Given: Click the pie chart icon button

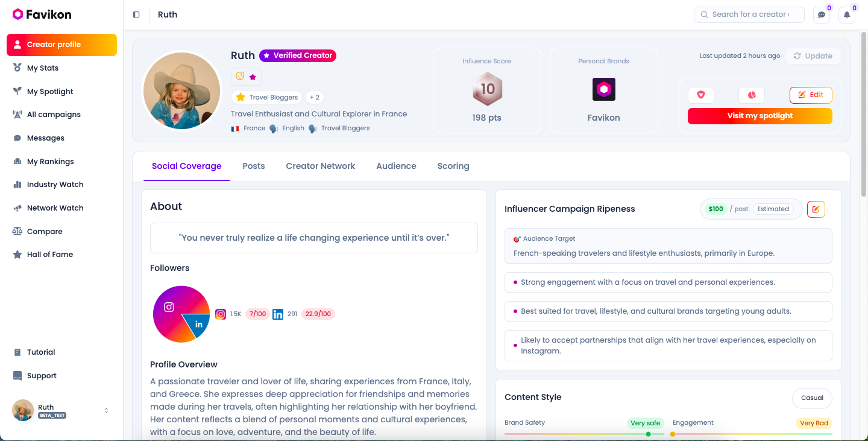Looking at the screenshot, I should tap(752, 95).
